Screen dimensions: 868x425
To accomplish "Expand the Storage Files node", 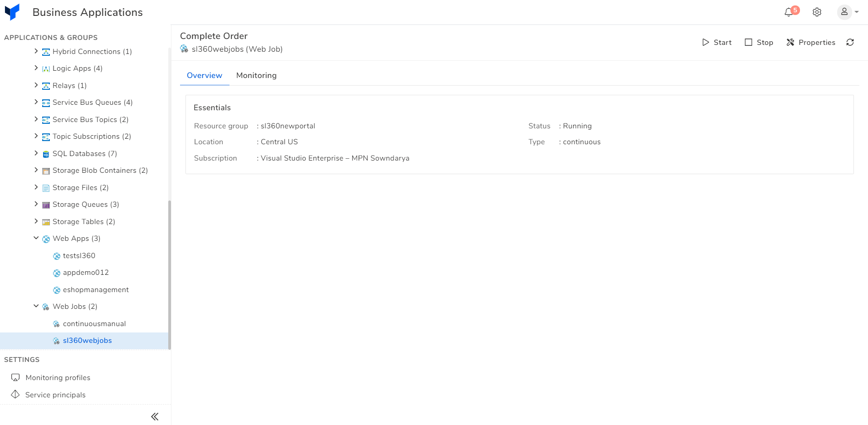I will [x=36, y=187].
